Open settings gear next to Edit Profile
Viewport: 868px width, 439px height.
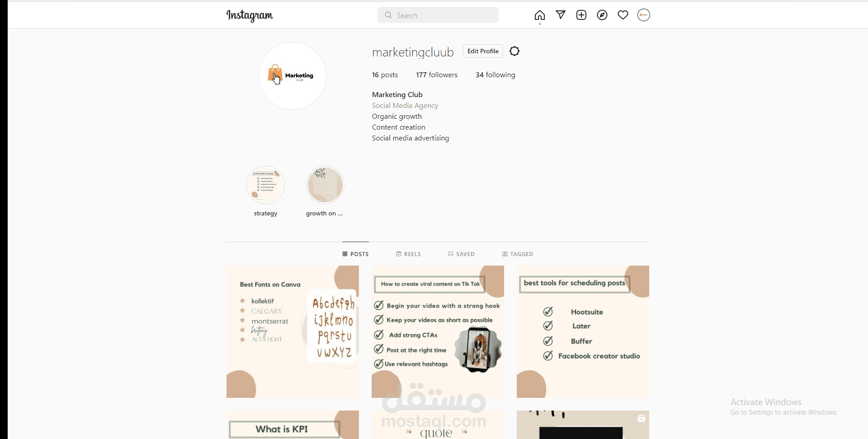pyautogui.click(x=514, y=51)
